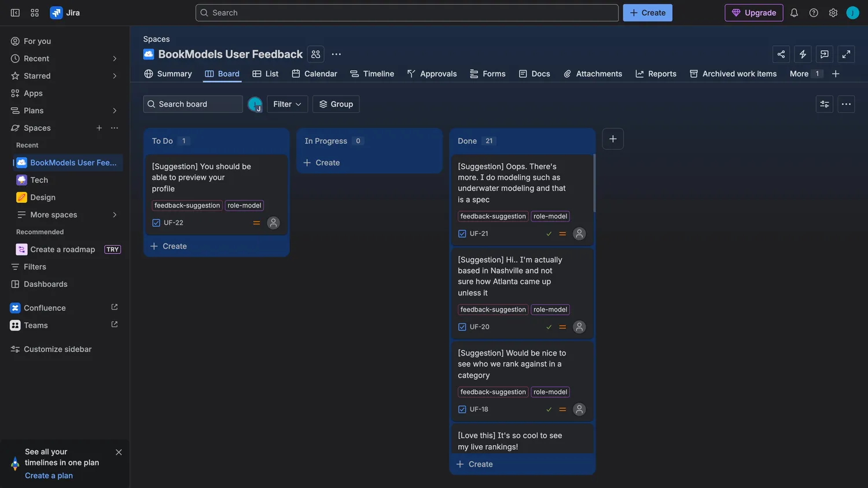Screen dimensions: 868x488
Task: Click the done checkmark on UF-21
Action: (549, 234)
